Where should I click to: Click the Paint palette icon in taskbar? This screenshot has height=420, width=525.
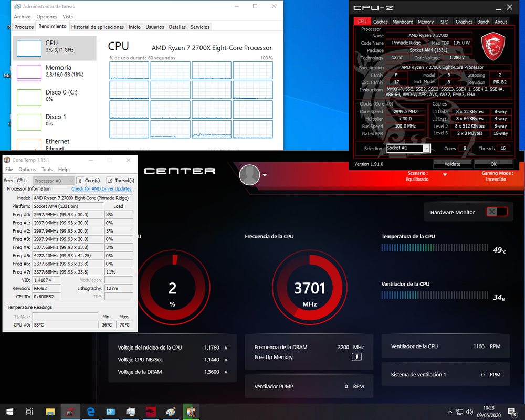171,412
